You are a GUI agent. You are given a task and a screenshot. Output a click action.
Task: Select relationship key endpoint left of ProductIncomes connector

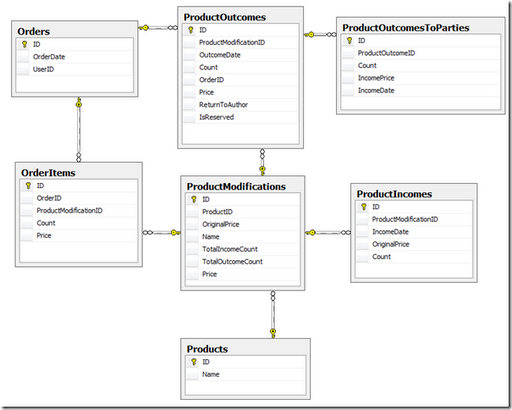click(x=310, y=232)
